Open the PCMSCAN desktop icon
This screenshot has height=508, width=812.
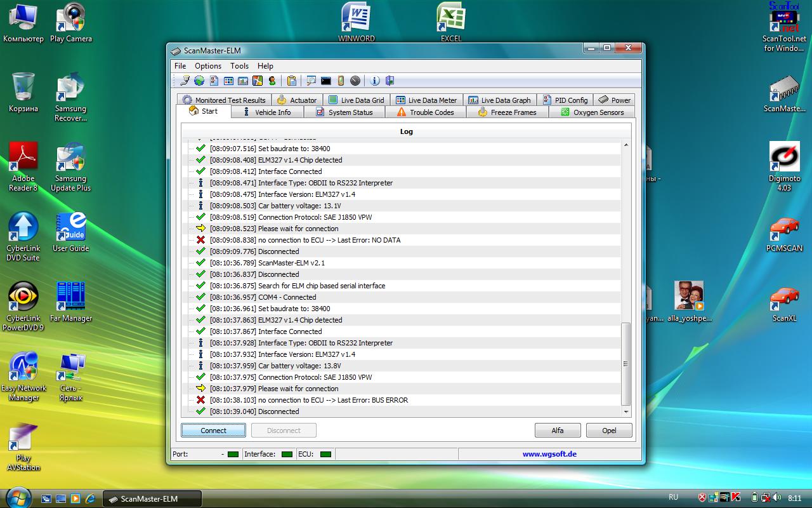tap(784, 235)
